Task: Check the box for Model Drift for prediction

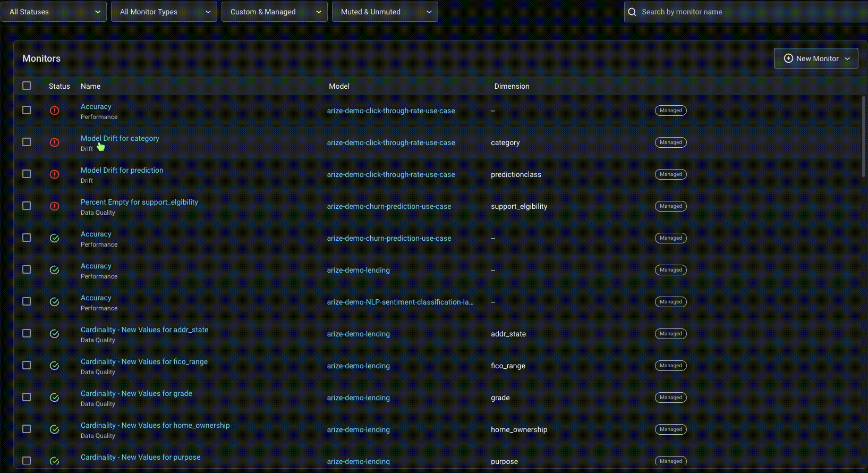Action: pyautogui.click(x=27, y=174)
